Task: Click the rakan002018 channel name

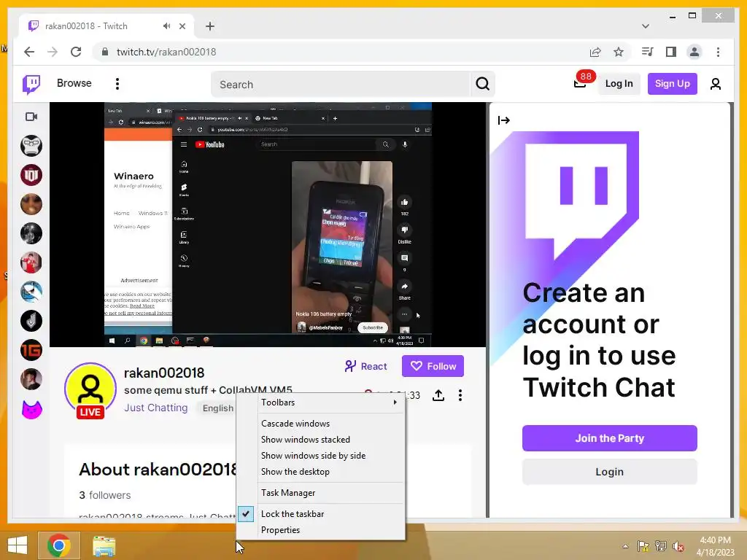Action: (x=164, y=373)
